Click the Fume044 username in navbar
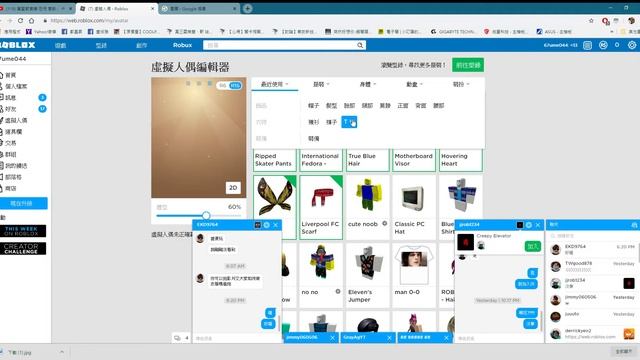640x360 pixels. point(560,45)
